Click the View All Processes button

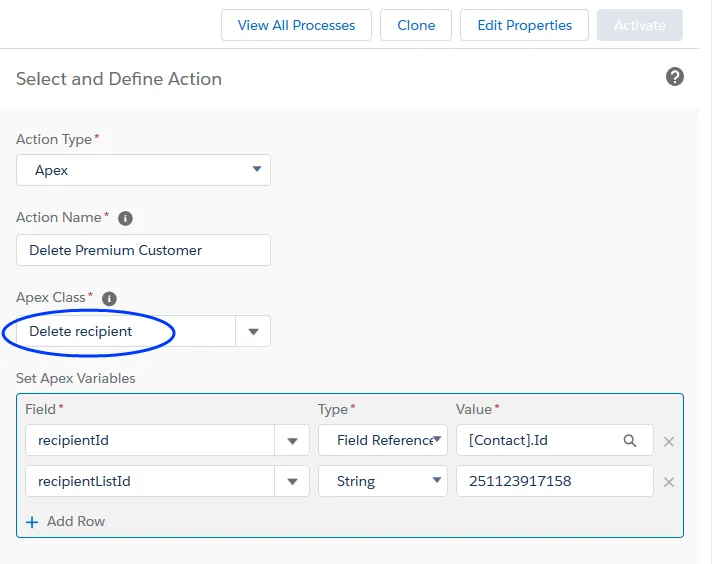pyautogui.click(x=297, y=25)
